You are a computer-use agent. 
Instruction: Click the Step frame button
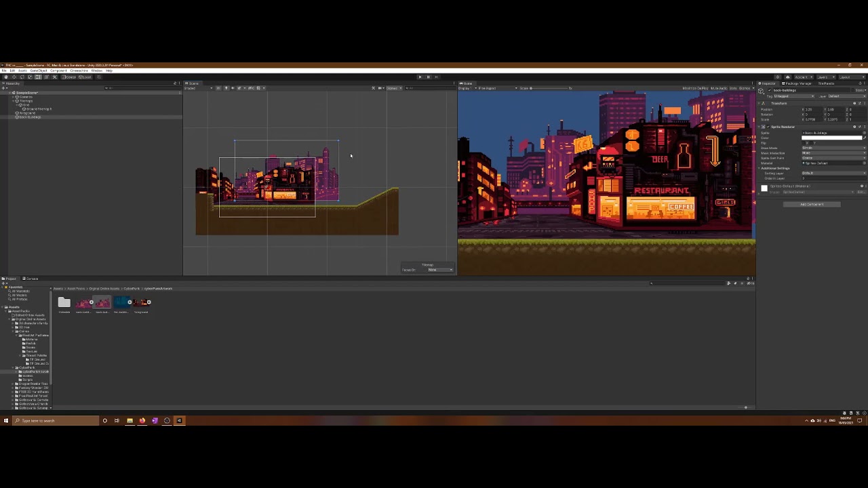(x=436, y=77)
